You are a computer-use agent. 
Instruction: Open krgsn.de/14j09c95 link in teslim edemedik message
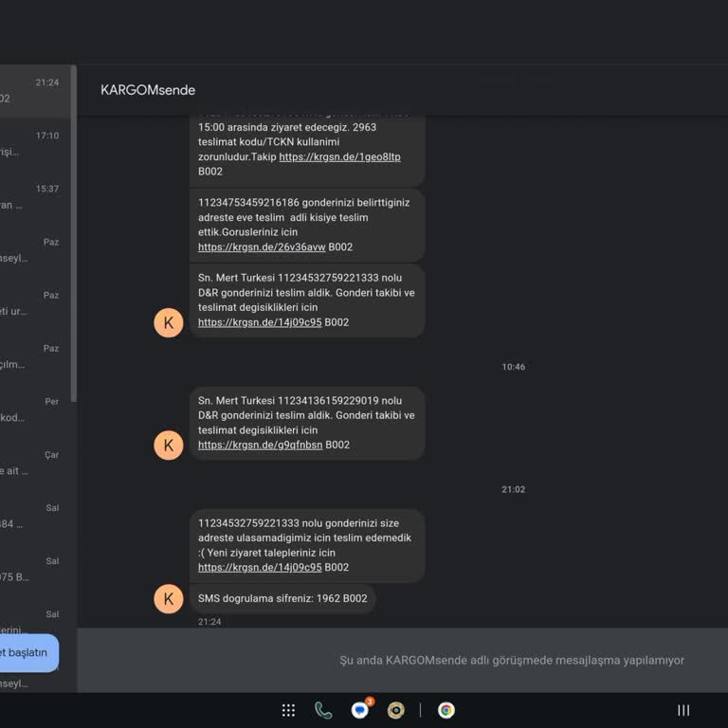(260, 568)
